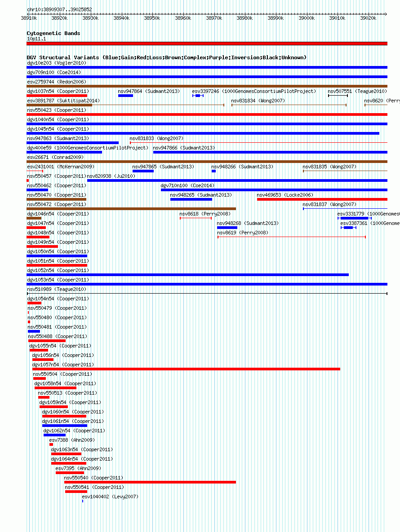Image resolution: width=400 pixels, height=532 pixels.
Task: Open nsv947863 (Sudmant2013) variant
Action: [x=58, y=139]
